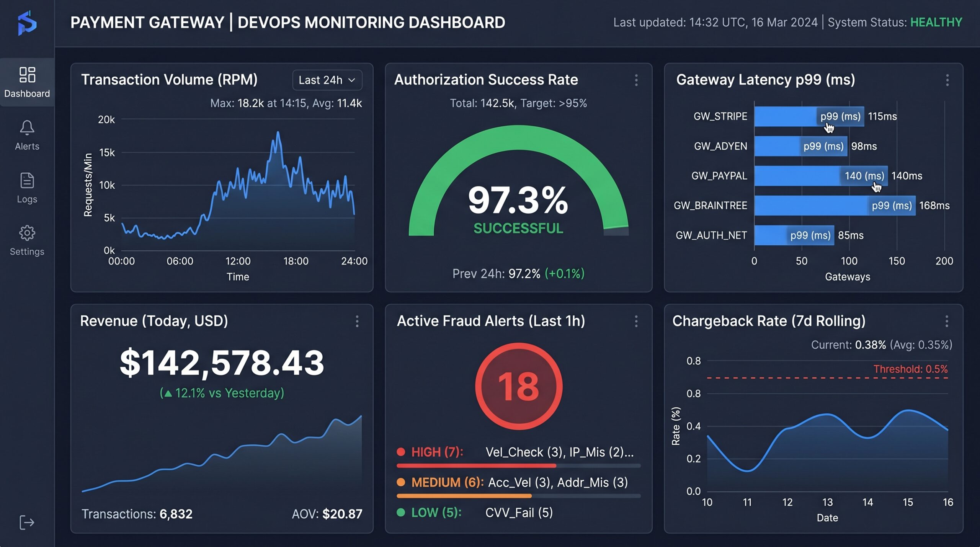Click the MEDIUM severity orange progress bar
Image resolution: width=980 pixels, height=547 pixels.
click(464, 496)
